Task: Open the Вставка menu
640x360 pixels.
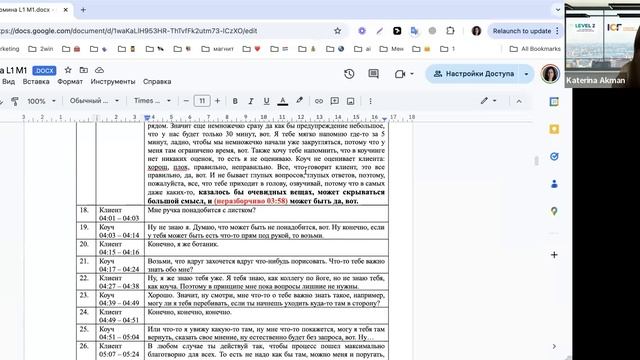Action: tap(36, 82)
